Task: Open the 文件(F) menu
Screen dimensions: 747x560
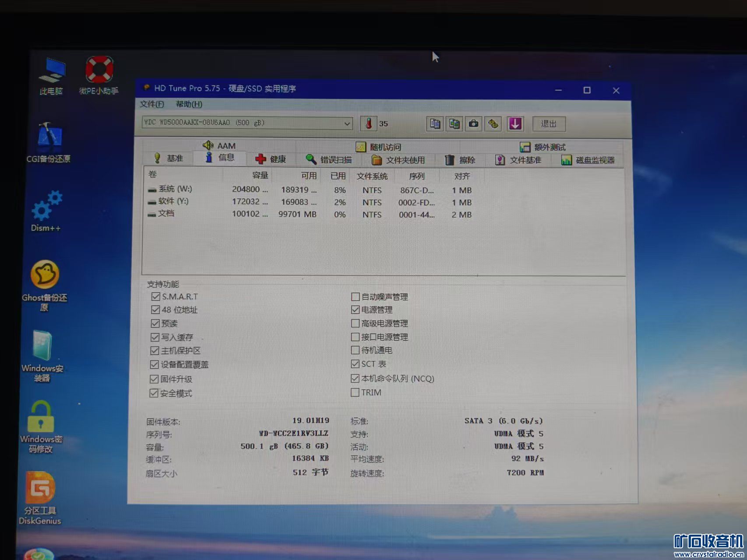Action: pos(152,104)
